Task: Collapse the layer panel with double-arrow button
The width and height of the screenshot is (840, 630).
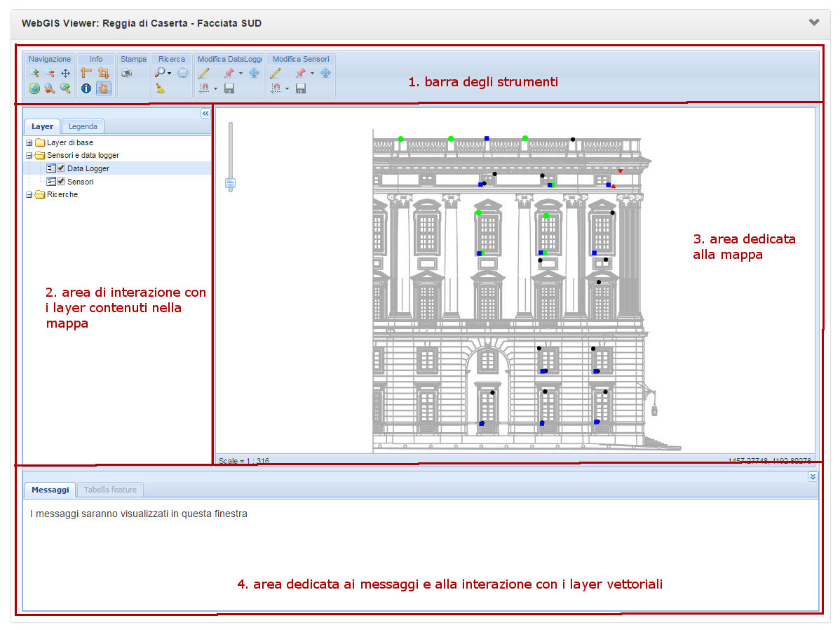Action: (205, 113)
